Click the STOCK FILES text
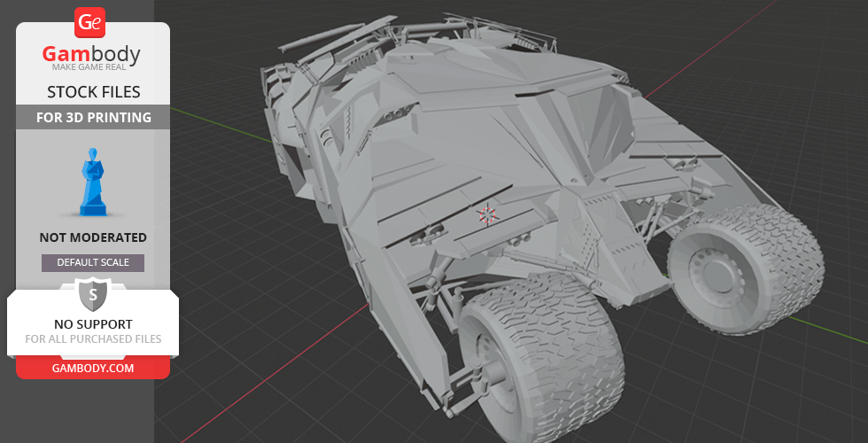This screenshot has width=868, height=443. pos(94,92)
